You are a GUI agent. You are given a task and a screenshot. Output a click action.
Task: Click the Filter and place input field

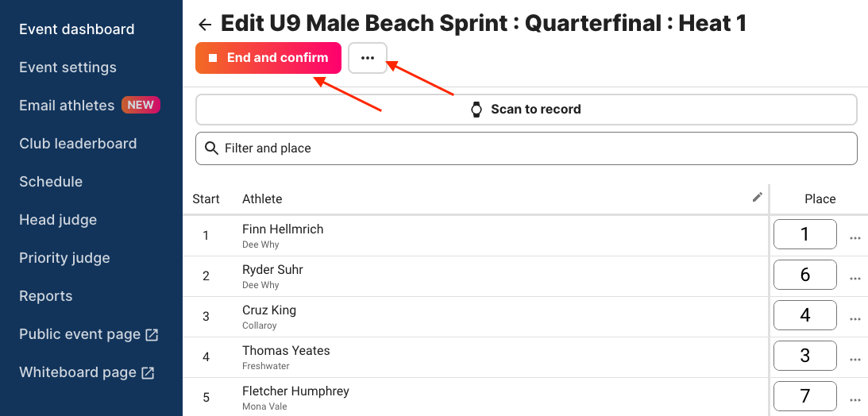point(527,148)
